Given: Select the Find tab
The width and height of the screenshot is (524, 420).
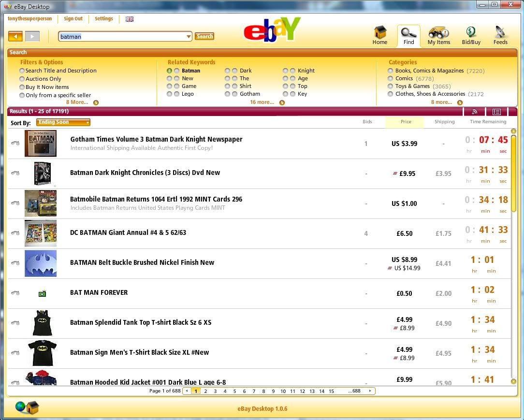Looking at the screenshot, I should (408, 35).
